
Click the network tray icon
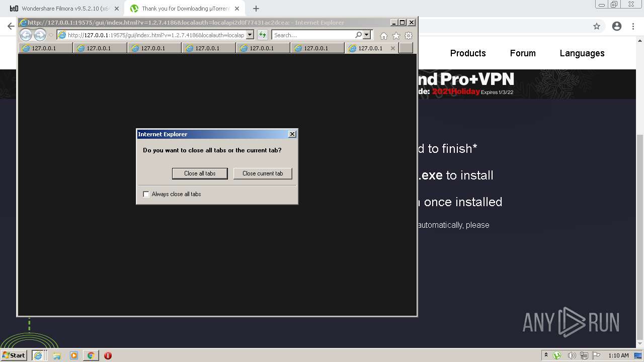click(x=584, y=355)
